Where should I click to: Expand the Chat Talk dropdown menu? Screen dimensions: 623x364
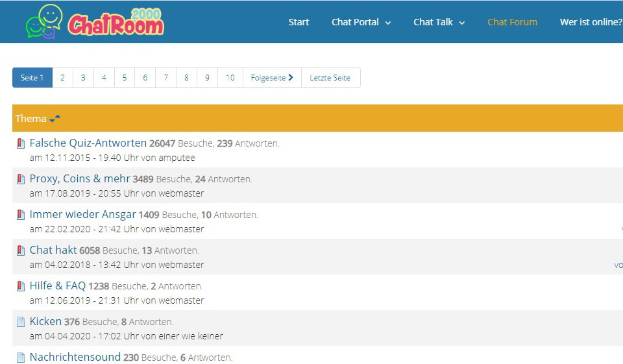pos(439,22)
